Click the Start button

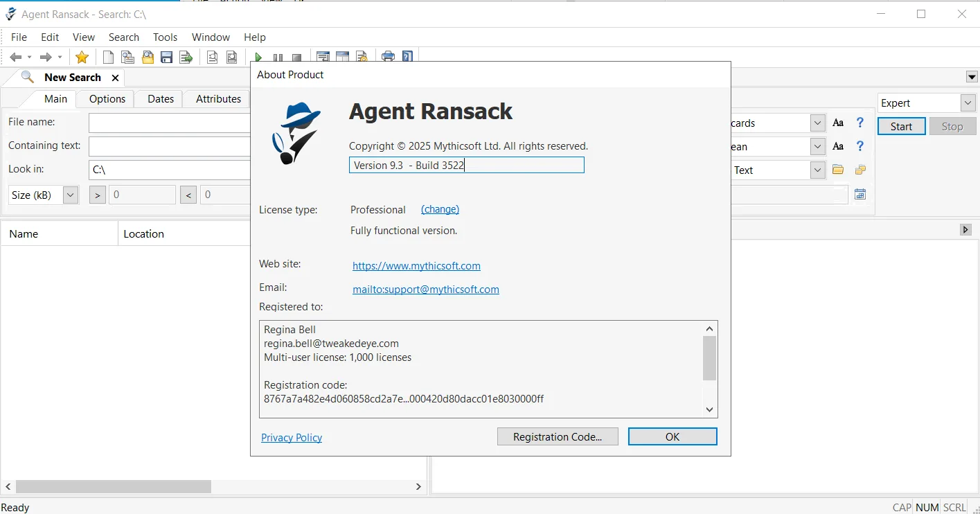tap(902, 126)
